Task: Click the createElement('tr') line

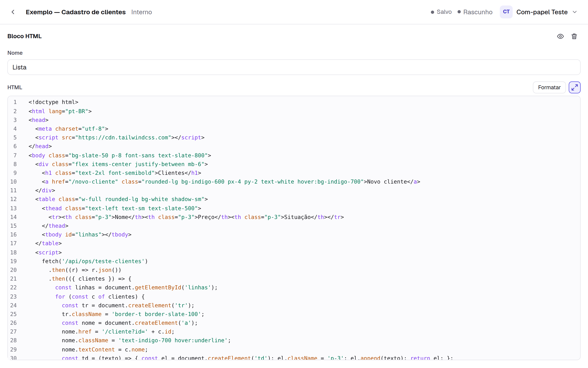Action: (x=128, y=305)
